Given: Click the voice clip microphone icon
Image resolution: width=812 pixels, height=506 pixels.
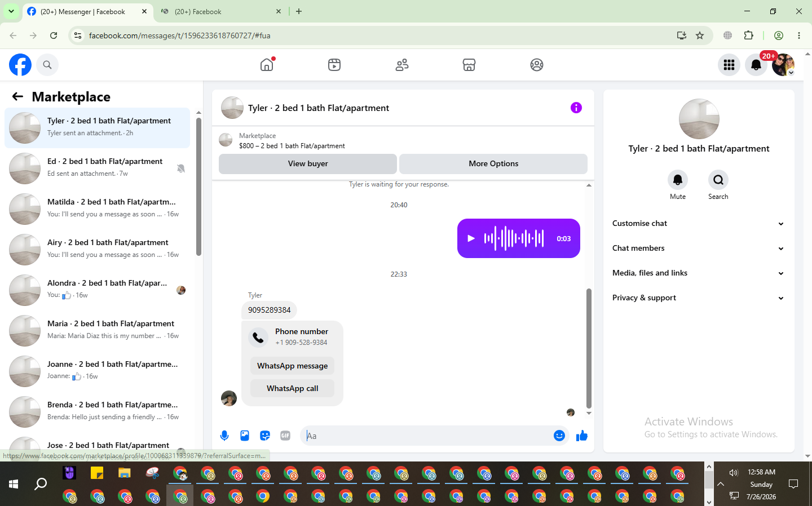Looking at the screenshot, I should [224, 436].
